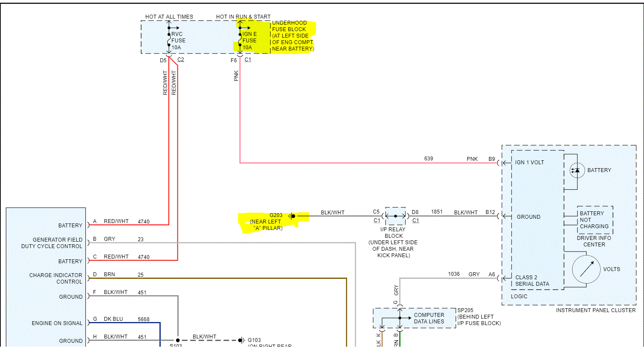Click the C1 connector label below IGN E fuse

[x=248, y=60]
